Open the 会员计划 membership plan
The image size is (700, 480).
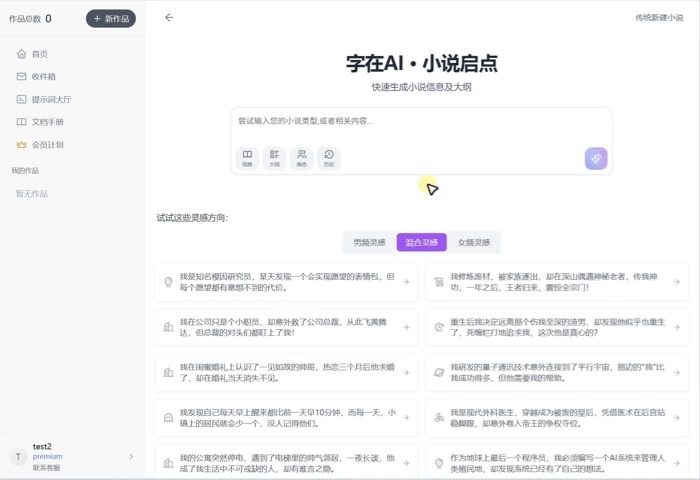point(40,145)
